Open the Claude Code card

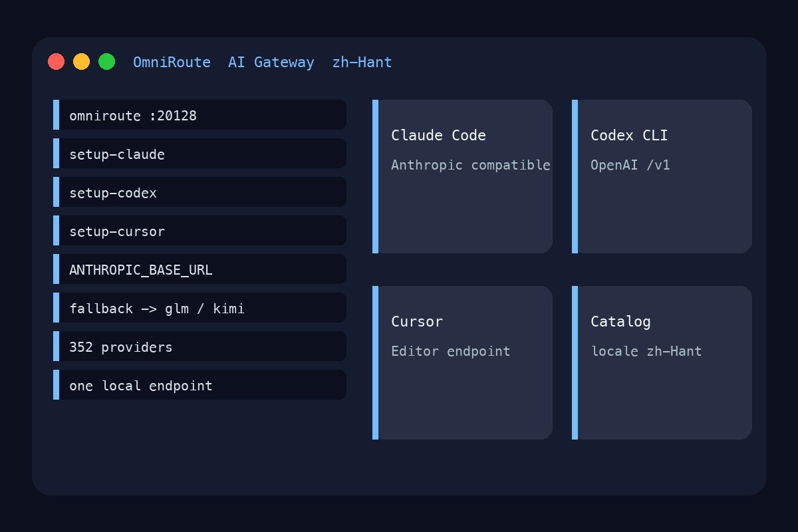click(462, 176)
